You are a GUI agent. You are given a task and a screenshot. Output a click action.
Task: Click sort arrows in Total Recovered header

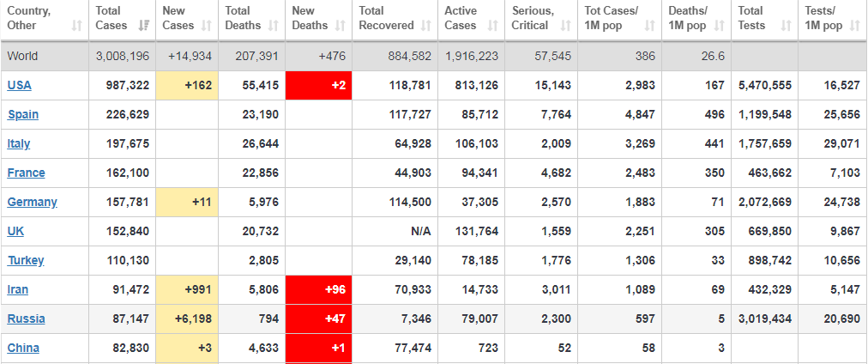(x=426, y=26)
